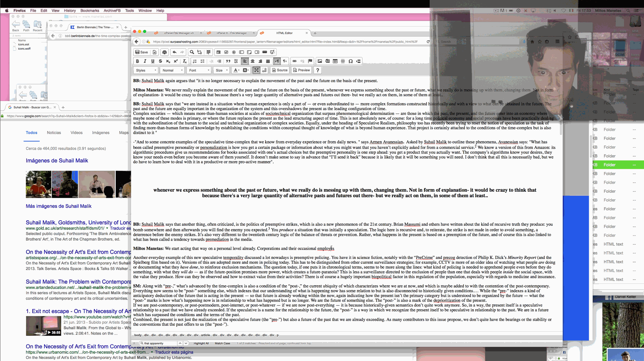Open the About CKEditor question mark
Screen dimensions: 644x361
tap(318, 70)
